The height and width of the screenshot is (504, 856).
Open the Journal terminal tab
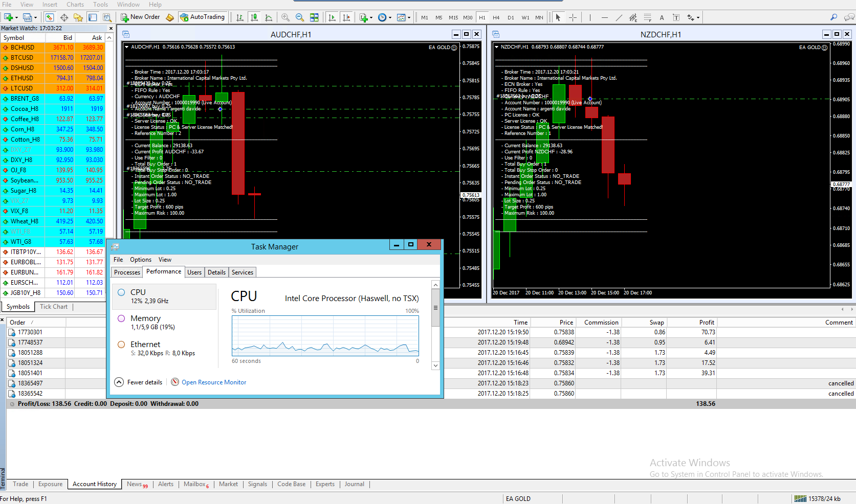(x=355, y=484)
